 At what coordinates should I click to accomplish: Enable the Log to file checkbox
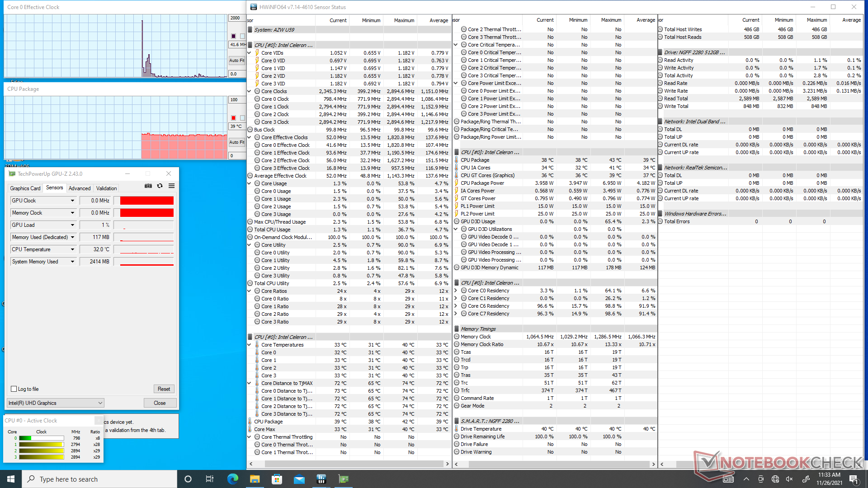point(14,389)
